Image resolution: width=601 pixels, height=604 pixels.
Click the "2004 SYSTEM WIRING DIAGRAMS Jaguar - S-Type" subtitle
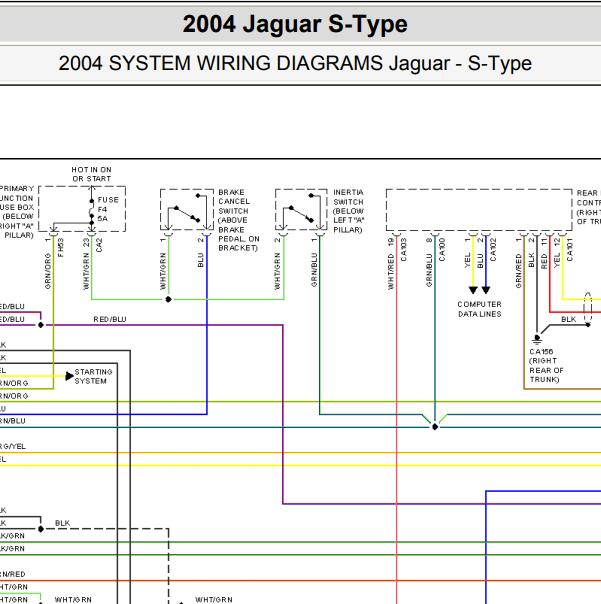pyautogui.click(x=295, y=64)
